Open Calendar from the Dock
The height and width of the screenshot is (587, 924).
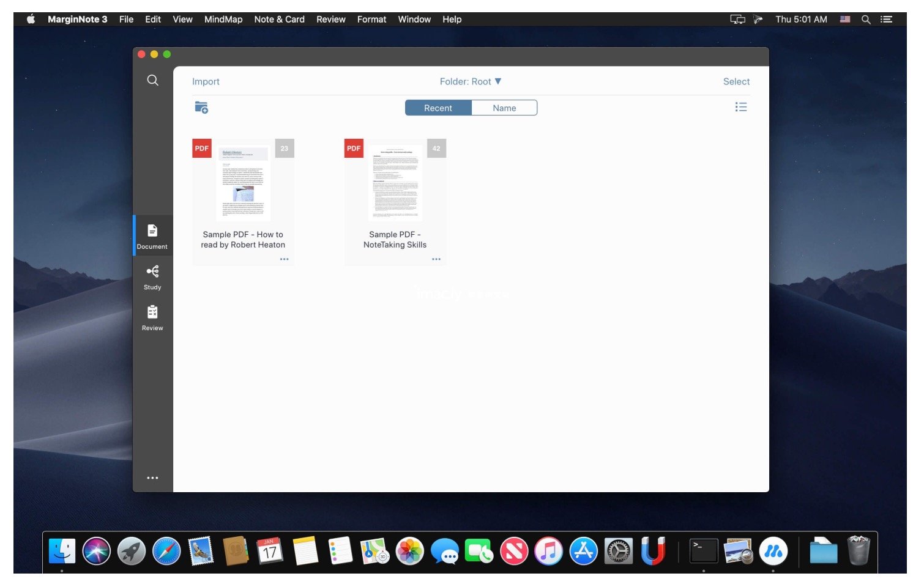(x=270, y=551)
